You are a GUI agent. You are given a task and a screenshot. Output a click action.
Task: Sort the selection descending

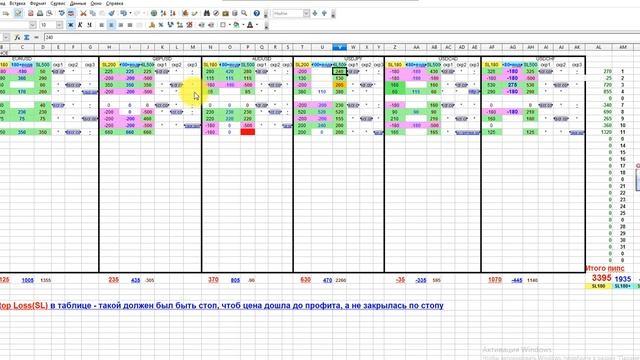tap(173, 13)
